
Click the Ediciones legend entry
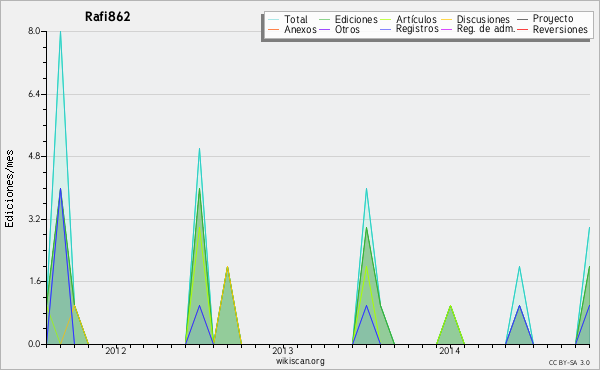coord(356,19)
